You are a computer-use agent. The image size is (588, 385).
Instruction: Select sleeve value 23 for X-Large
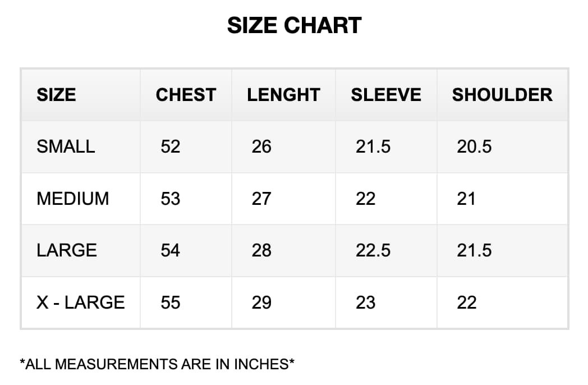[365, 302]
